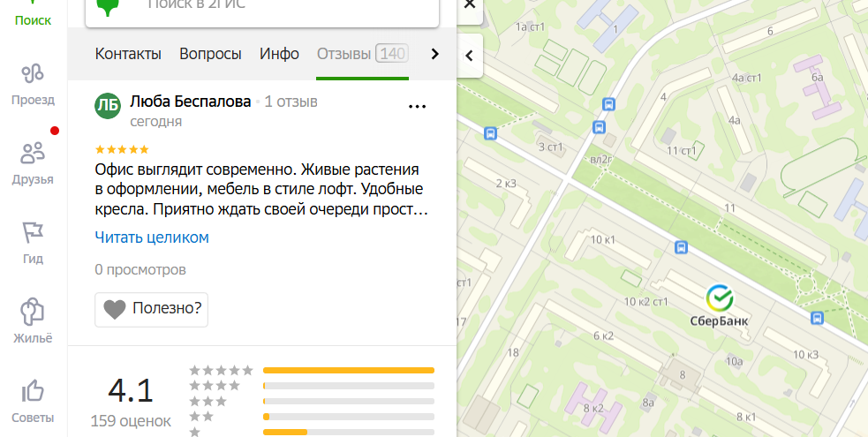The image size is (868, 437).
Task: Select building 8а on the map
Action: pos(648,403)
